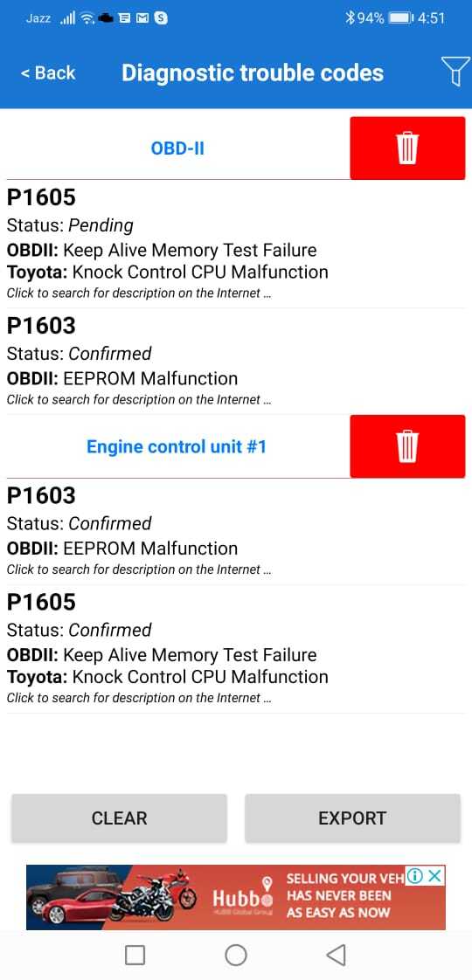
Task: Open the Hubb vehicle selling ad
Action: coord(236,897)
